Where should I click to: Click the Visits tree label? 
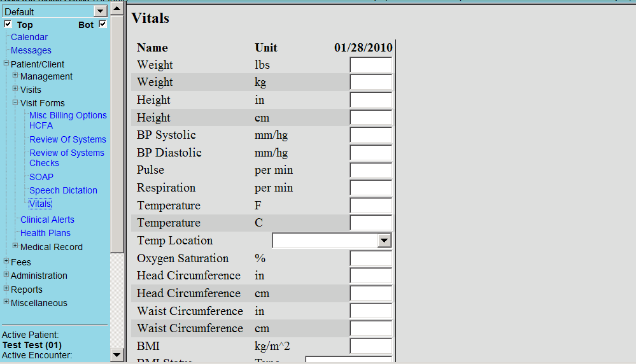pyautogui.click(x=31, y=90)
